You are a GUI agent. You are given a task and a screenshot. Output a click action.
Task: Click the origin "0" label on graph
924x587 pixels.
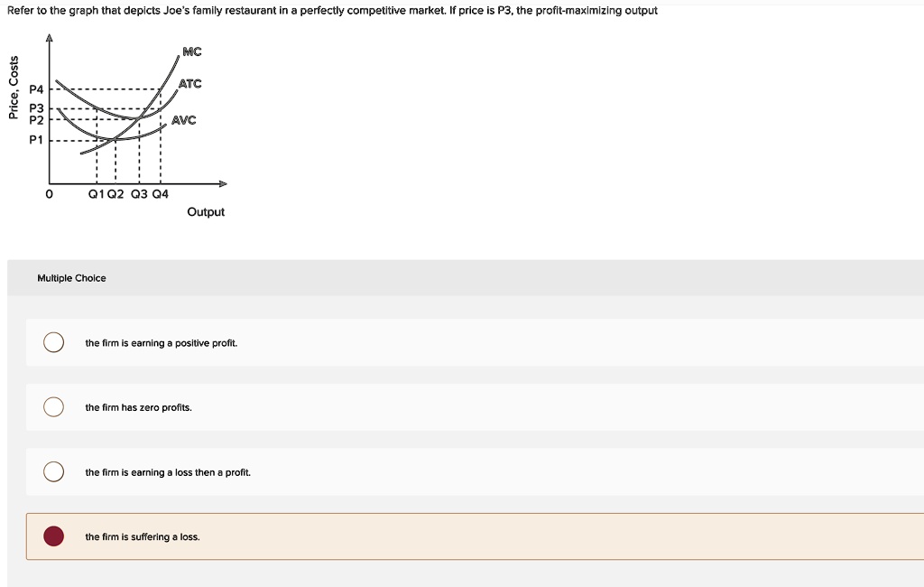[x=49, y=194]
